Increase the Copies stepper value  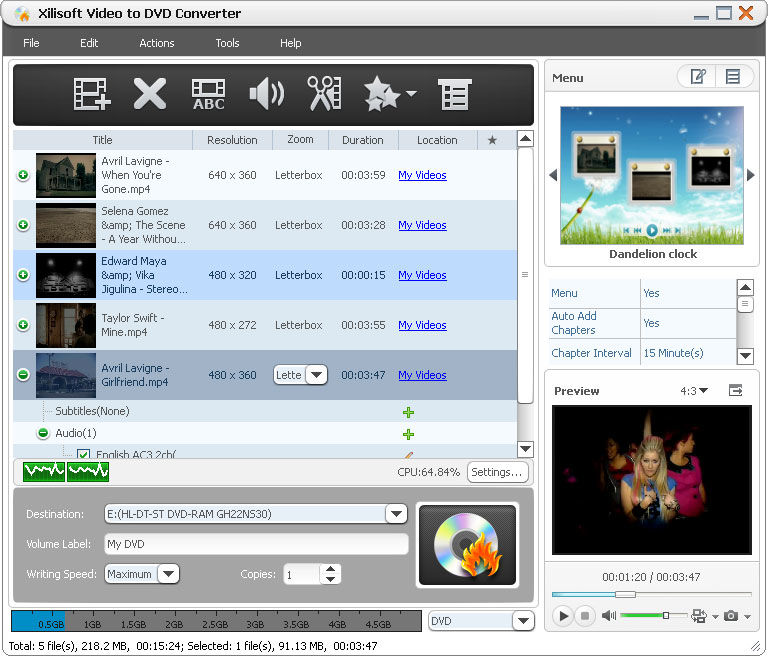(x=331, y=569)
